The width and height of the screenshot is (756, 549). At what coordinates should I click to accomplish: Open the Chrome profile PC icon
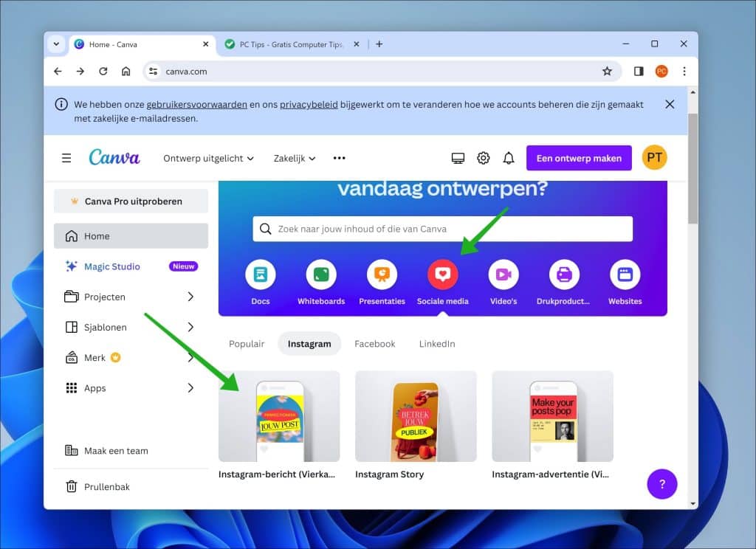pyautogui.click(x=661, y=72)
